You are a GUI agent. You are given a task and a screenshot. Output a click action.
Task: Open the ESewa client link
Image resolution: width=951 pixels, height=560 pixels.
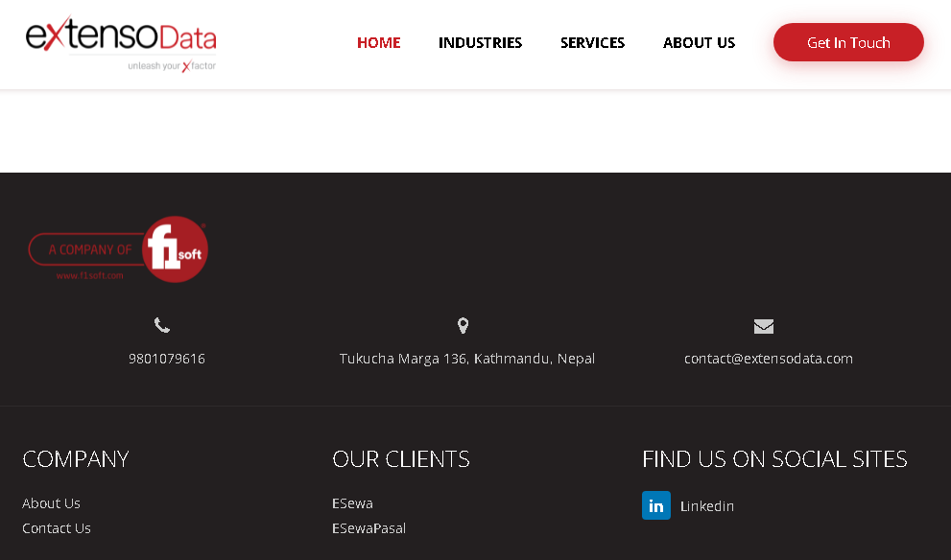[x=352, y=503]
